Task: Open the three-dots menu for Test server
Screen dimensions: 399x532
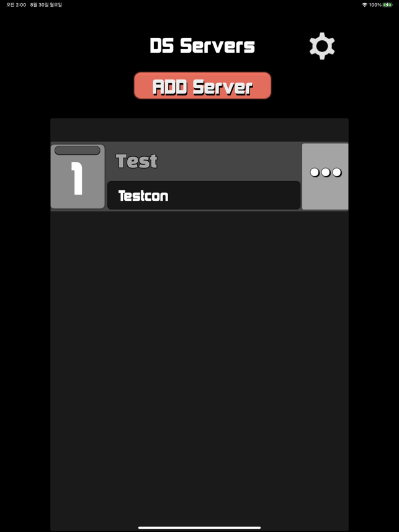Action: (x=325, y=177)
